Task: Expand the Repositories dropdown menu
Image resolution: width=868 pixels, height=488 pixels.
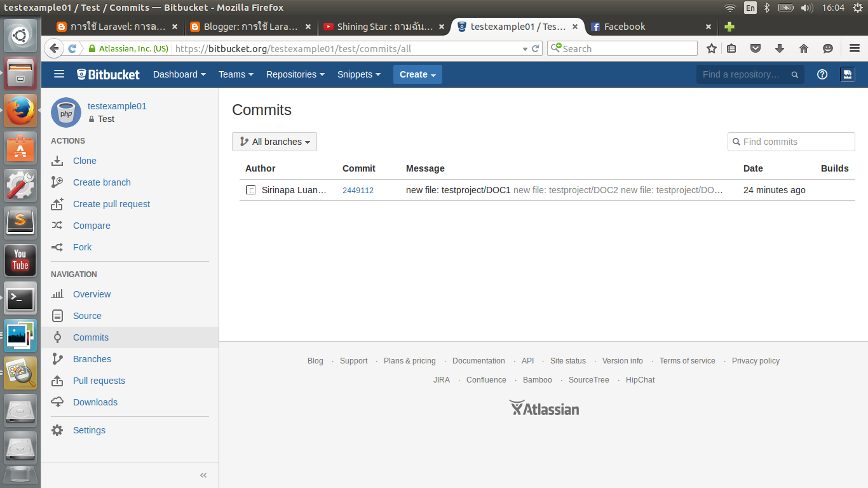Action: [295, 74]
